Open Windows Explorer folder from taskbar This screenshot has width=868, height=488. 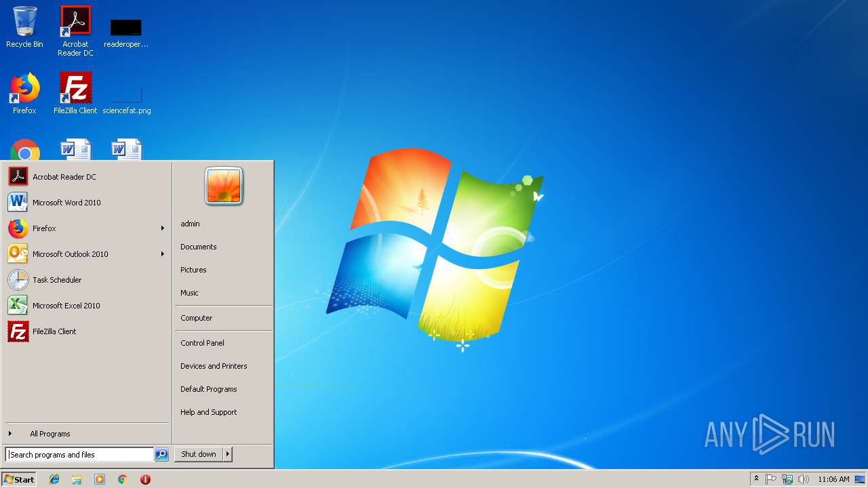77,479
